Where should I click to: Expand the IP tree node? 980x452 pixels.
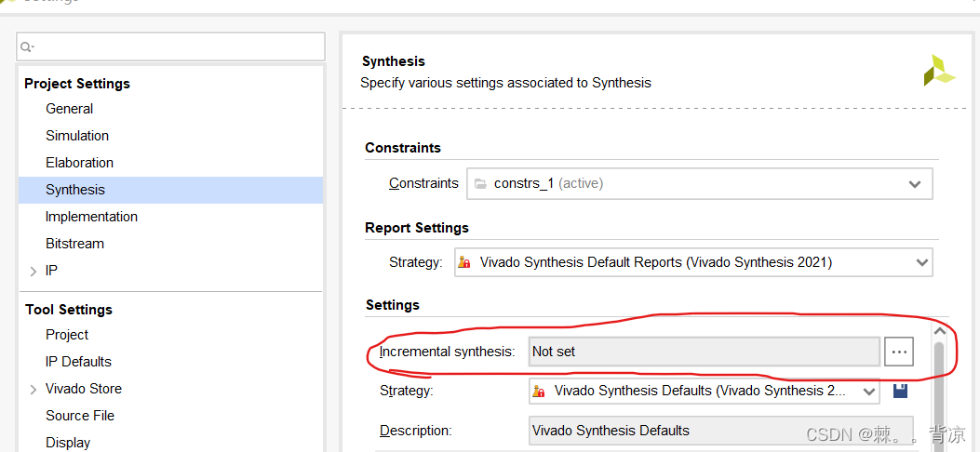(34, 271)
